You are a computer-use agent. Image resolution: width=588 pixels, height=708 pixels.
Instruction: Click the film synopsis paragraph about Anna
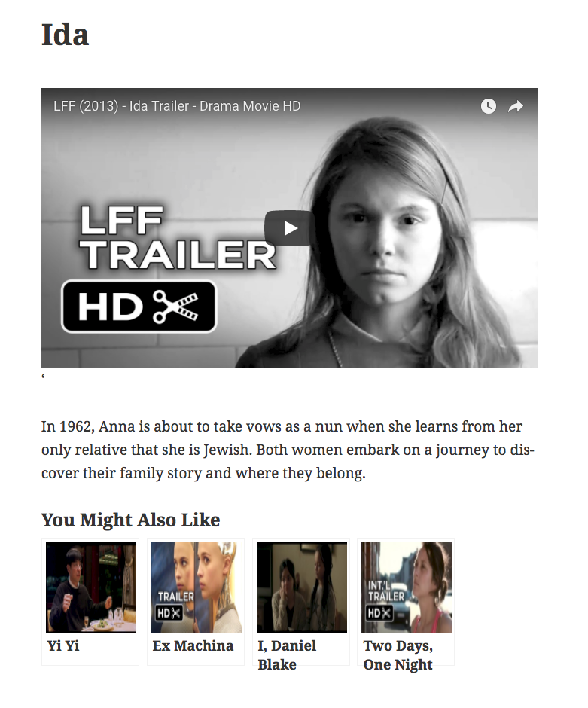(x=288, y=450)
